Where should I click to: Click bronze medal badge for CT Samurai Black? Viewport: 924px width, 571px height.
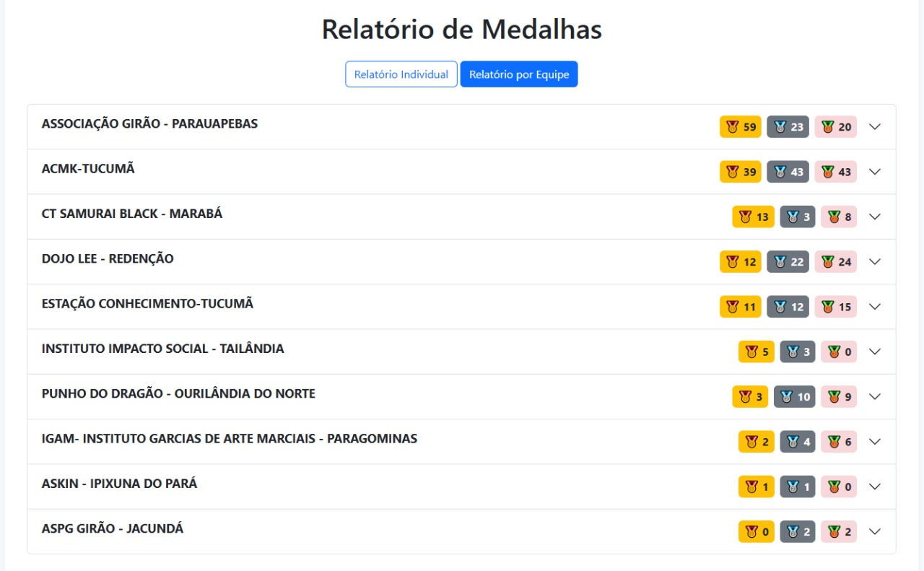click(838, 217)
